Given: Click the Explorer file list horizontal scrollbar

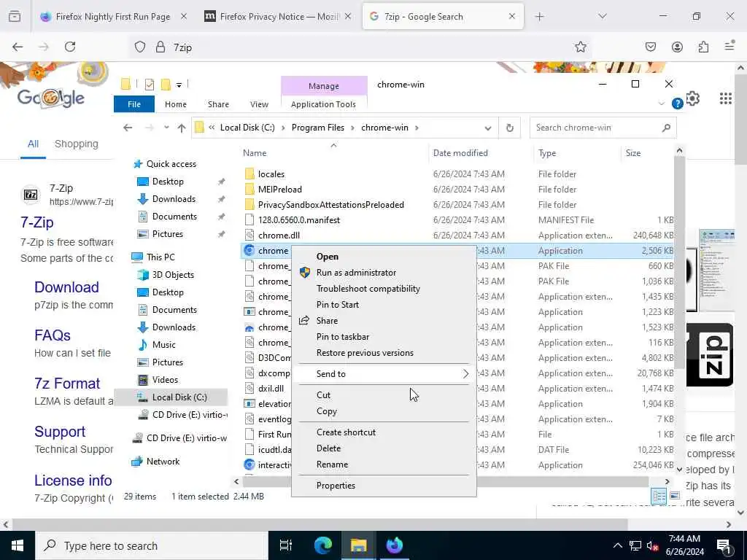Looking at the screenshot, I should click(x=446, y=481).
